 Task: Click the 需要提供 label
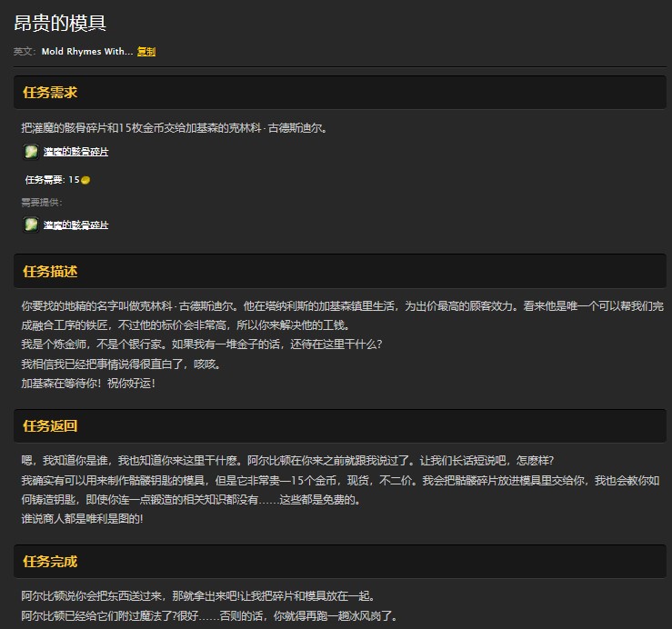tap(42, 203)
